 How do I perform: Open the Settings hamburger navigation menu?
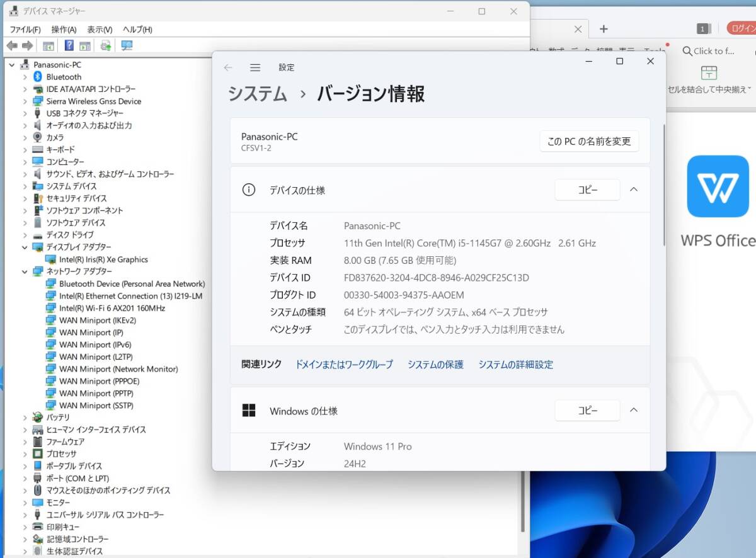[x=255, y=67]
